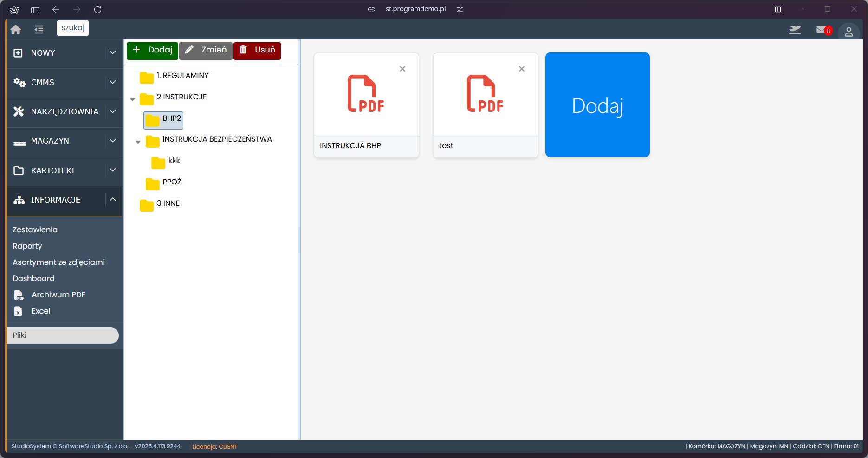Click the airplane landing icon in header
The height and width of the screenshot is (458, 868).
(x=795, y=30)
